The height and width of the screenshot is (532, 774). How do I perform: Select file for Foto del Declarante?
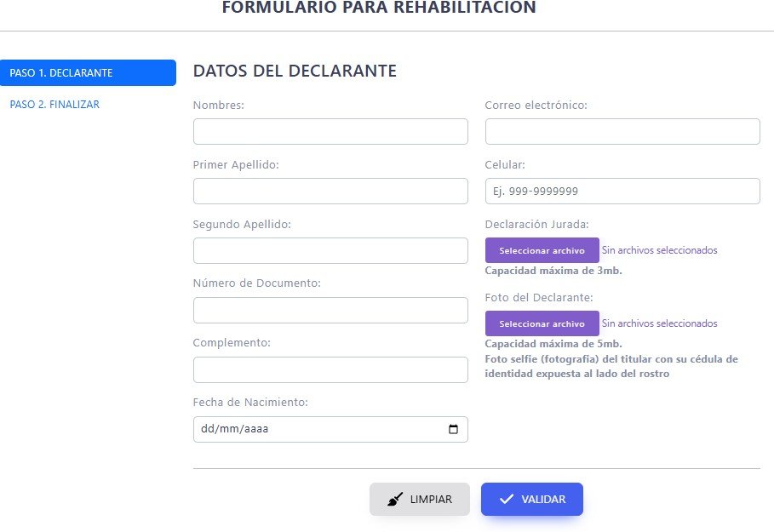pos(542,324)
